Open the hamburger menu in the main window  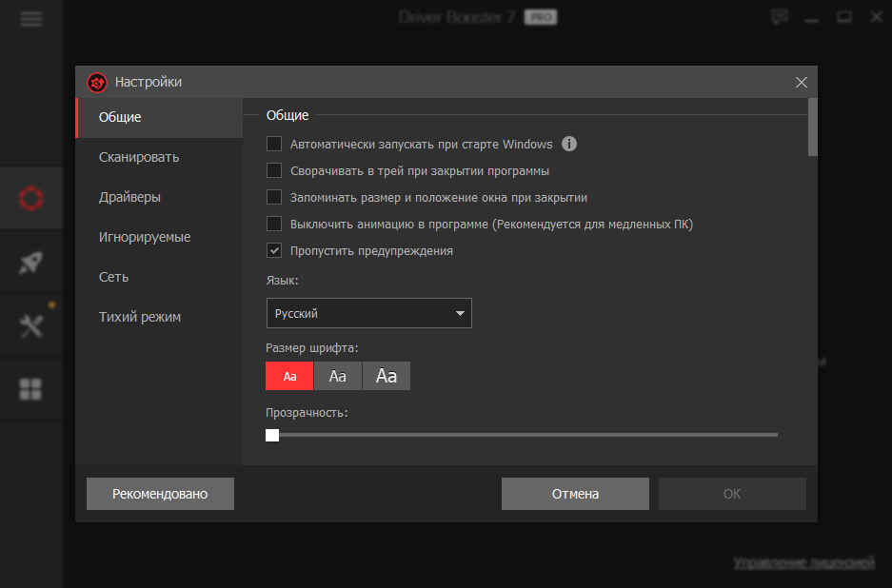31,19
